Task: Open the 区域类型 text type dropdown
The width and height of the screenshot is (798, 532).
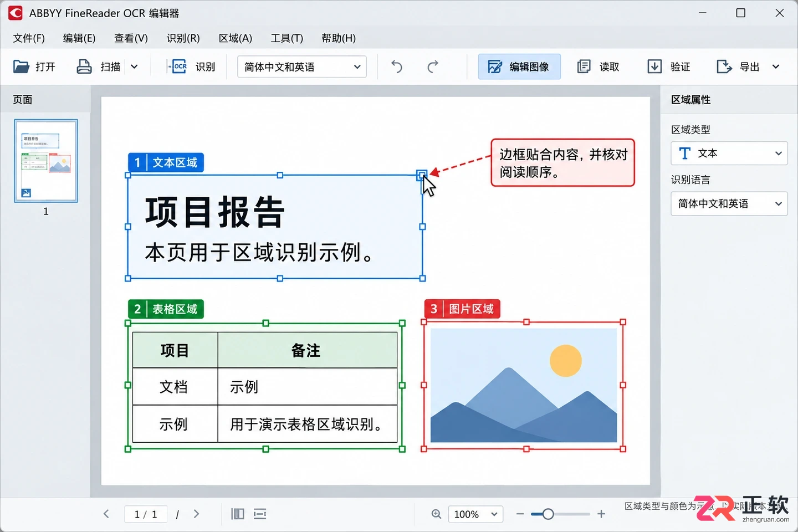Action: coord(729,153)
